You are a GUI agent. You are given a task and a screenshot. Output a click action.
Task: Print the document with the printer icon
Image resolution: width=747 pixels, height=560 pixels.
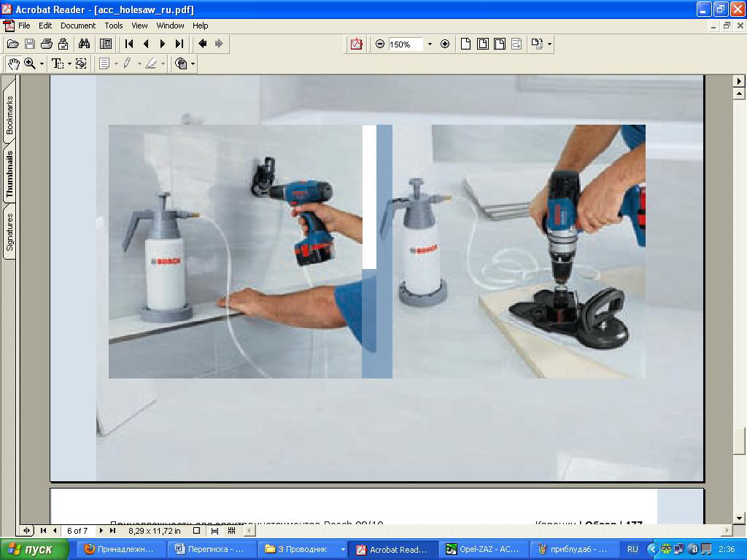pos(46,44)
